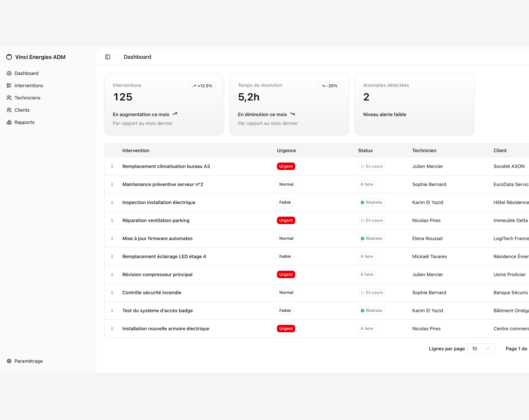Click drag handle for Inspection installation électrique
Viewport: 529px width, 420px height.
112,202
